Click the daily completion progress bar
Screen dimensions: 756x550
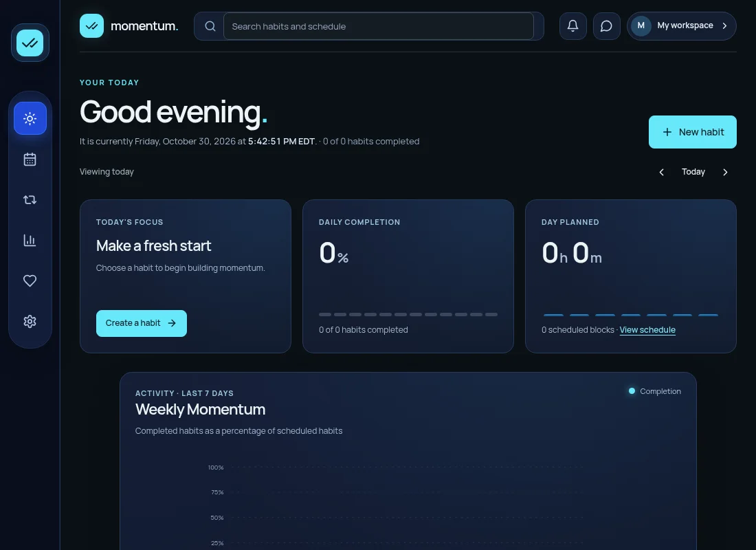pyautogui.click(x=408, y=315)
